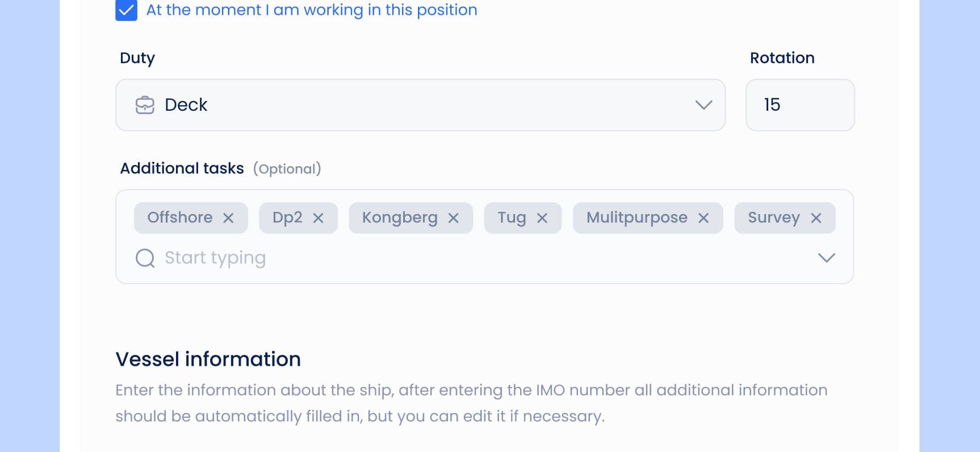Click the search magnifier icon

[x=145, y=258]
